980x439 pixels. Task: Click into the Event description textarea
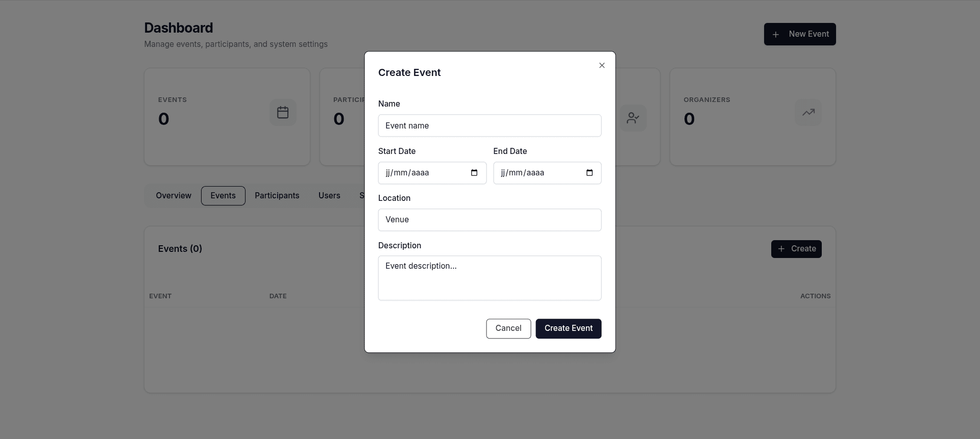[x=489, y=278]
